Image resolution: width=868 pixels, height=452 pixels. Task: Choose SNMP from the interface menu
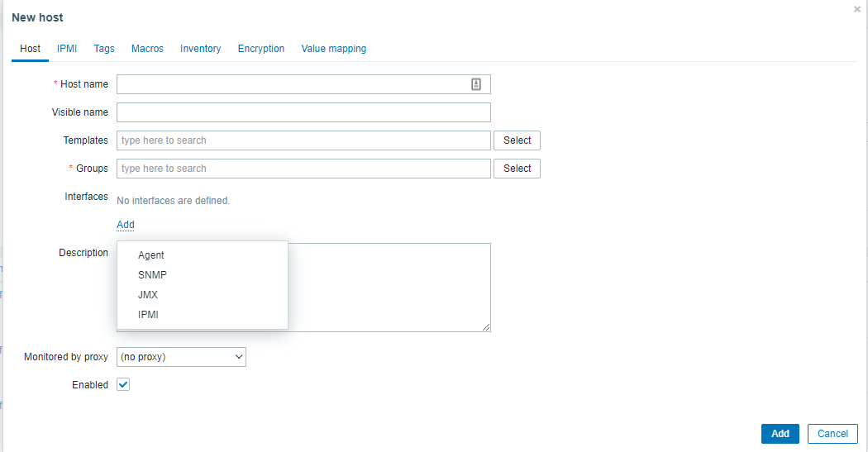pos(203,275)
